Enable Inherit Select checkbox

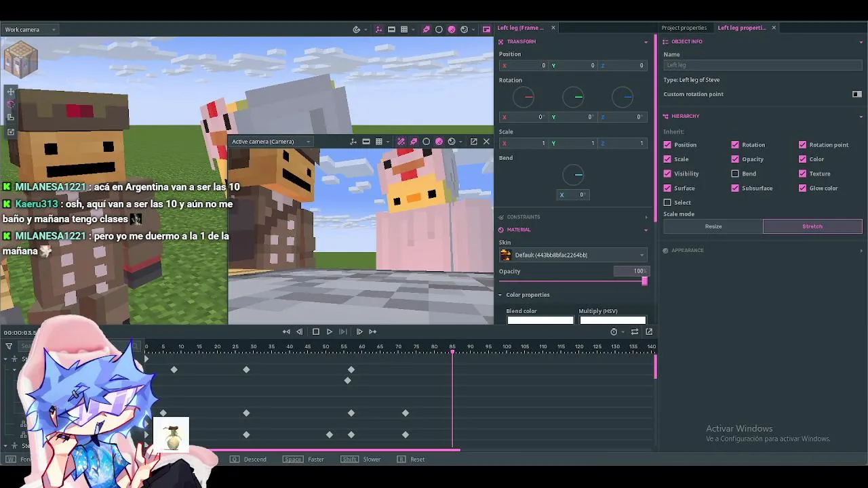(x=667, y=203)
